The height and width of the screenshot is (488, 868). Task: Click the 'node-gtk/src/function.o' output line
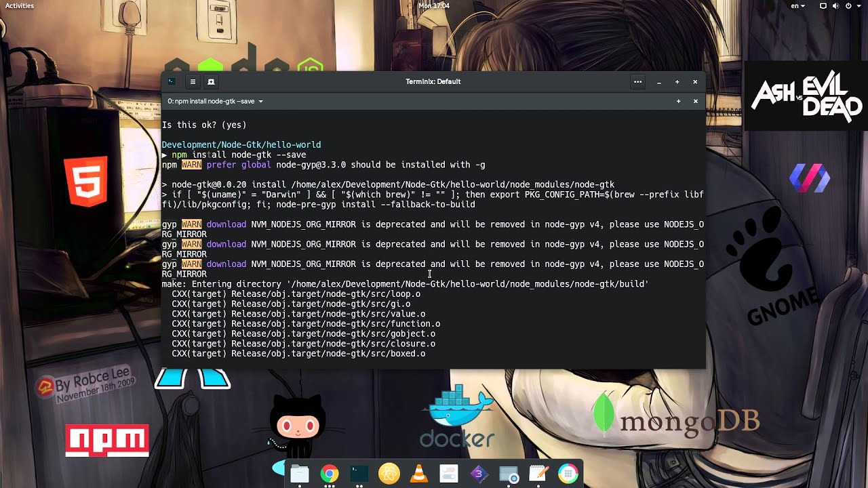click(306, 323)
